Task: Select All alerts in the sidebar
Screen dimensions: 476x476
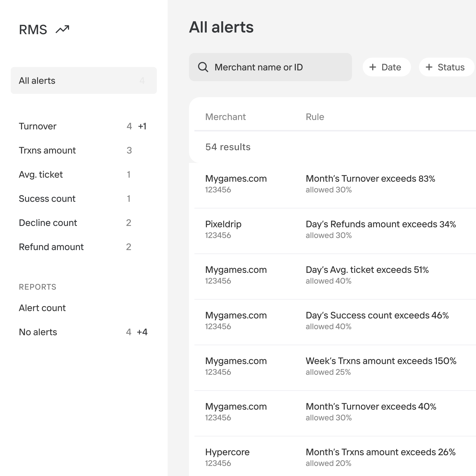Action: (x=84, y=81)
